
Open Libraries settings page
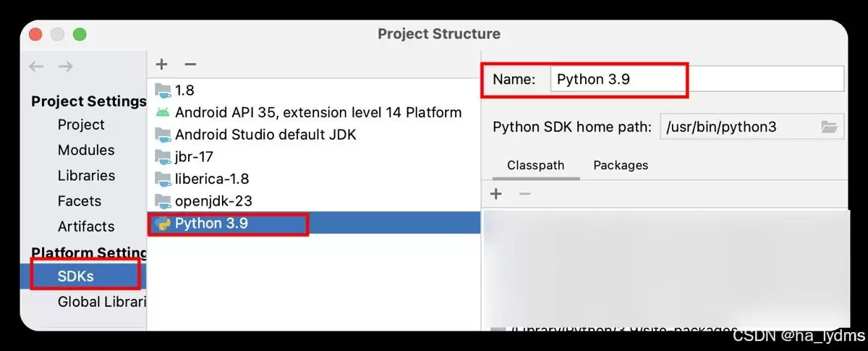point(86,175)
